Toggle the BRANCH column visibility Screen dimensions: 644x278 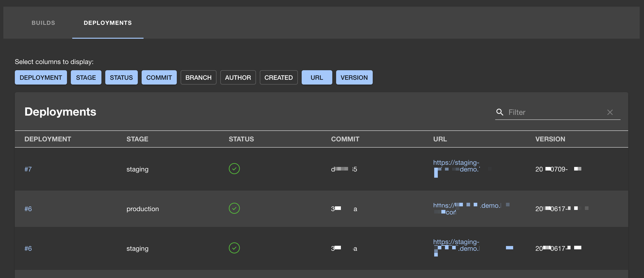tap(198, 77)
